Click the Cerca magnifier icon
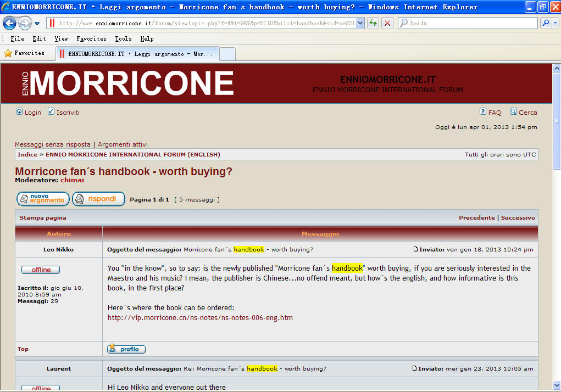 [513, 111]
